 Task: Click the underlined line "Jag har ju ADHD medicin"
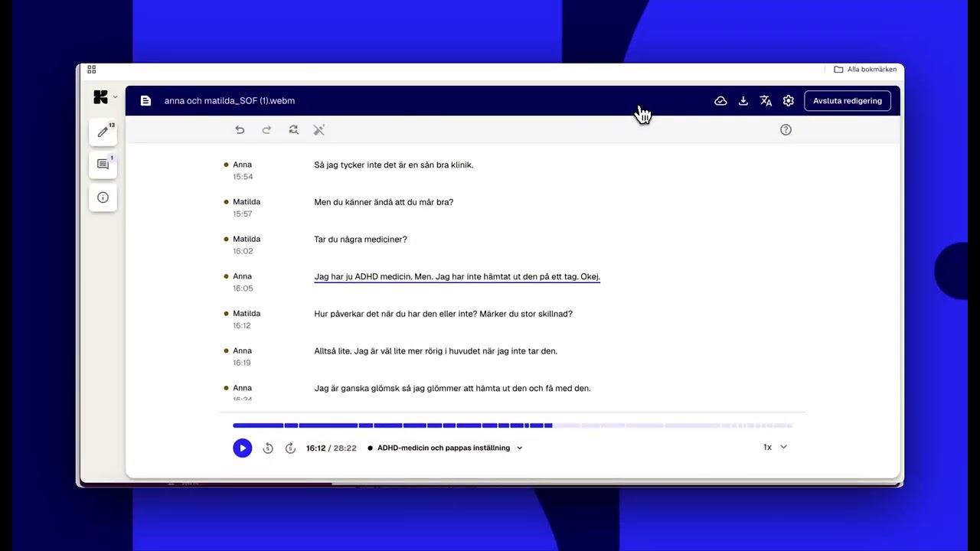tap(457, 277)
